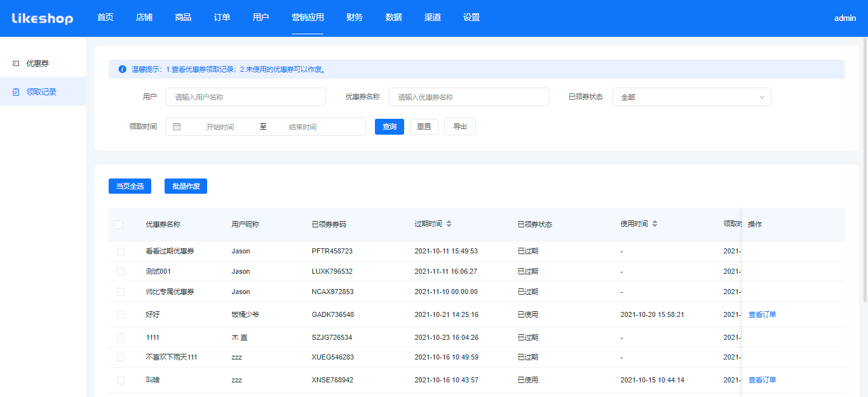
Task: Check the row for 不喜欢下雨天111
Action: (121, 358)
